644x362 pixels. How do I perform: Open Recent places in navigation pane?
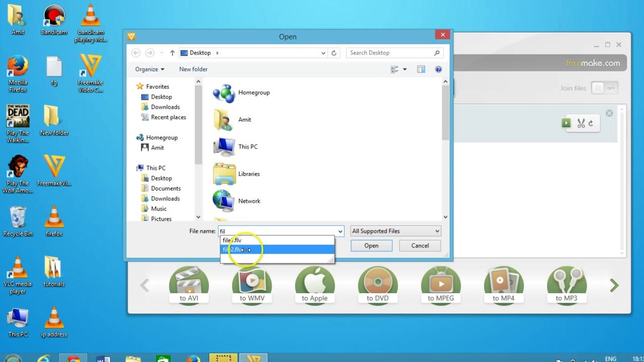click(x=168, y=117)
